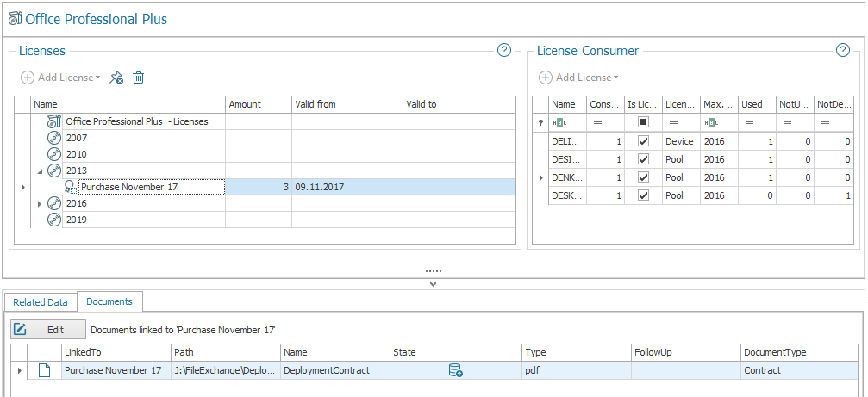Viewport: 868px width, 397px height.
Task: Toggle the Is Lic... filter row checkbox
Action: click(643, 123)
